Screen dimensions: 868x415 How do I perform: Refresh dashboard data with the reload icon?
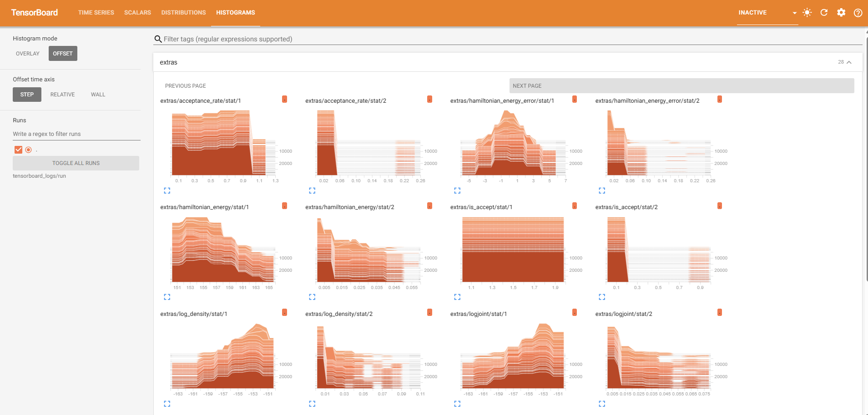(824, 12)
